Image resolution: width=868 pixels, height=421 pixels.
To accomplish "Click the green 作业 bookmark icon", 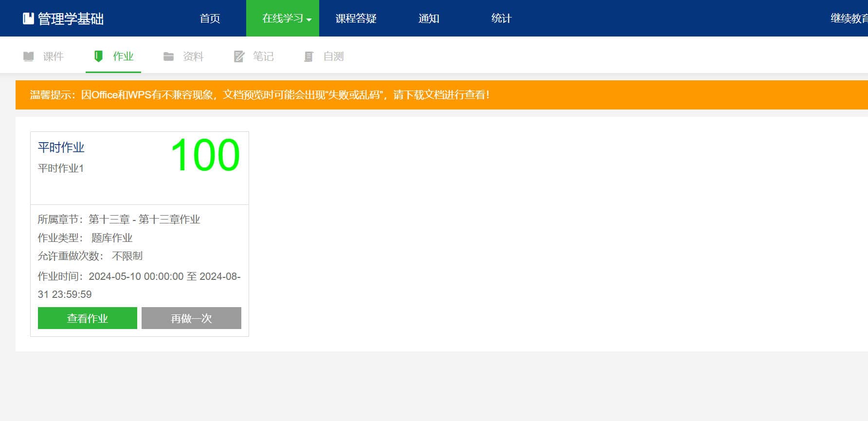I will [98, 56].
